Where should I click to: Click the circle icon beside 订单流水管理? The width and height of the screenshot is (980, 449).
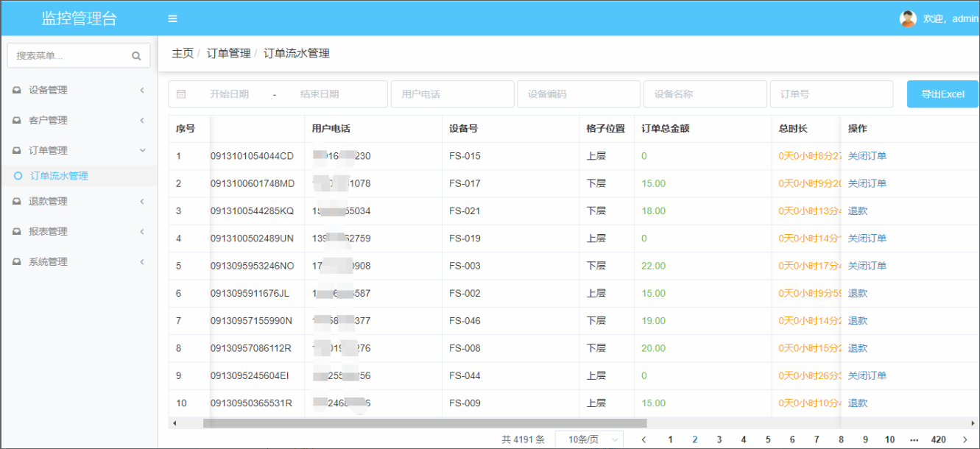pyautogui.click(x=18, y=176)
